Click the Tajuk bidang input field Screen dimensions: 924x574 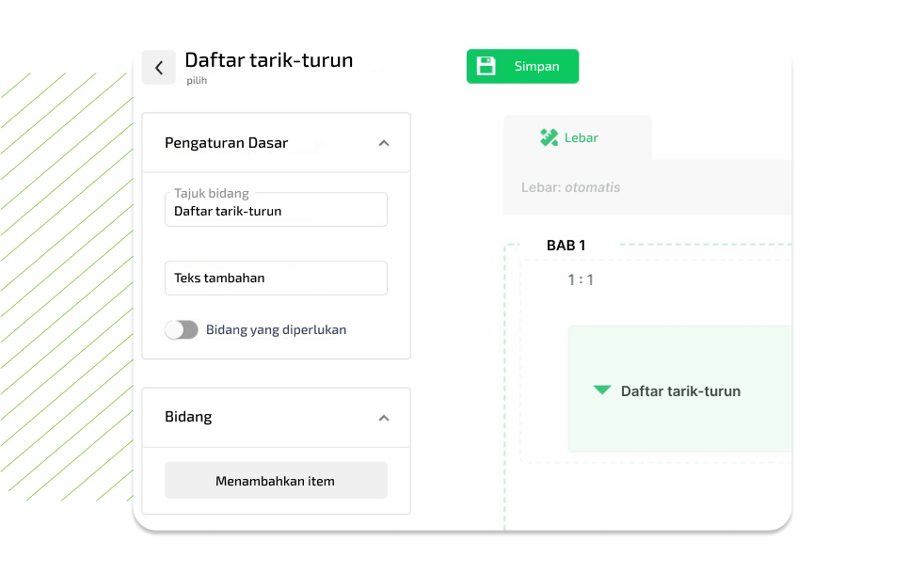click(x=276, y=211)
